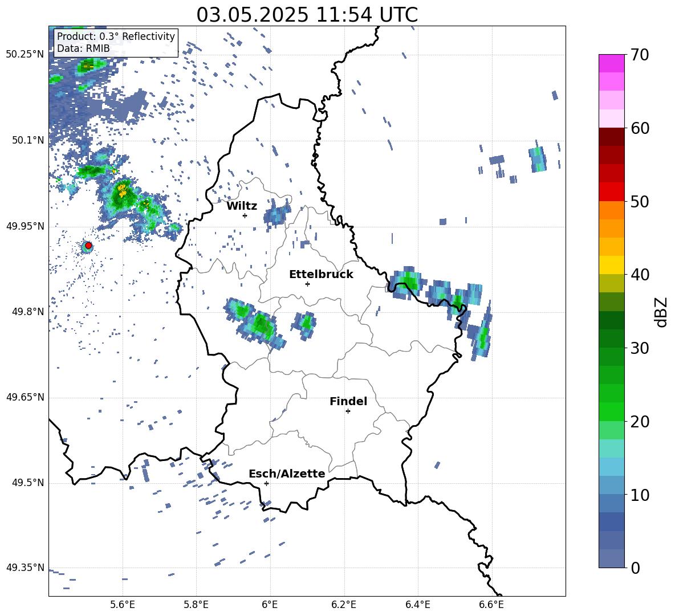675x616 pixels.
Task: Click the title 03.05.2025 11:54 UTC
Action: tap(307, 15)
